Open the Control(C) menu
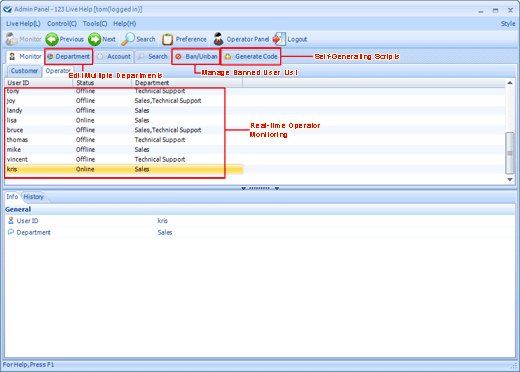The height and width of the screenshot is (372, 520). 62,24
